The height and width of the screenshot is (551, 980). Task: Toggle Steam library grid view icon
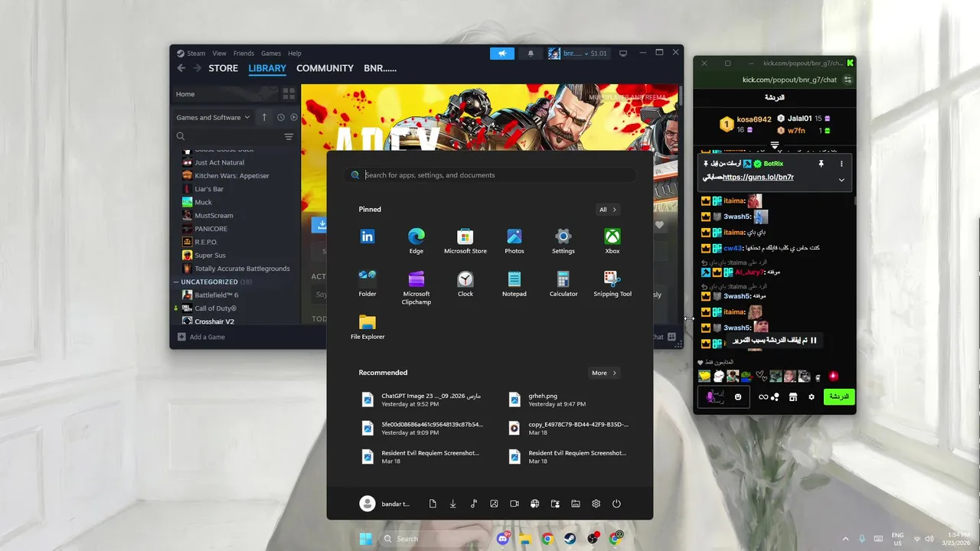click(289, 94)
